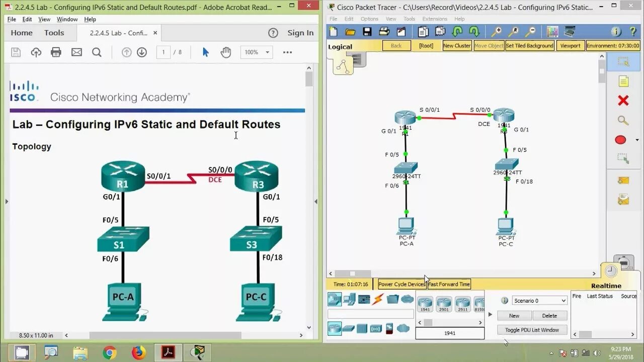Pick the Inspect magnifier tool
The height and width of the screenshot is (362, 644).
623,120
